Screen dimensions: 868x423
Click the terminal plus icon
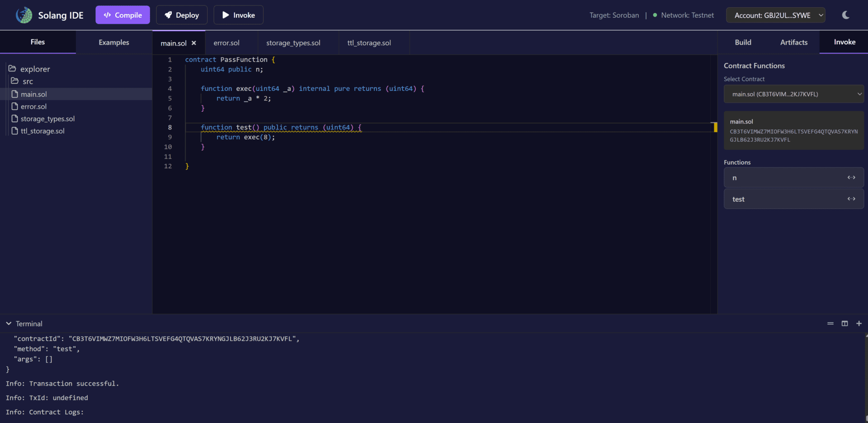point(859,323)
